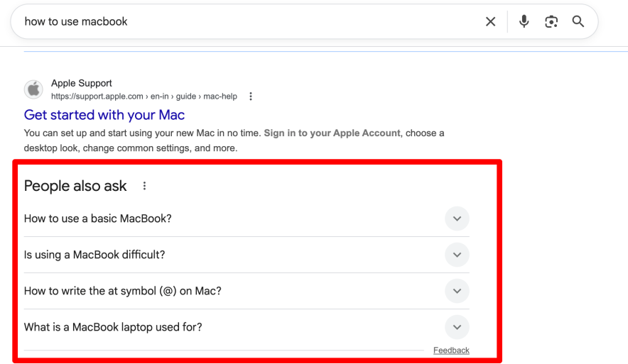Open three-dot menu beside Apple Support URL
Viewport: 628px width, 364px height.
251,96
